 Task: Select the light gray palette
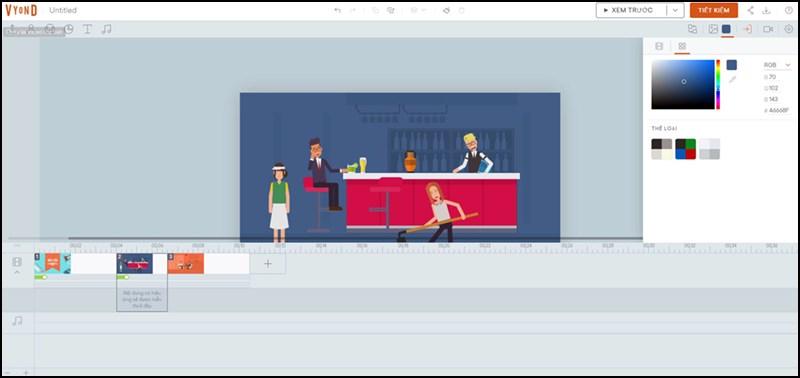[x=709, y=149]
